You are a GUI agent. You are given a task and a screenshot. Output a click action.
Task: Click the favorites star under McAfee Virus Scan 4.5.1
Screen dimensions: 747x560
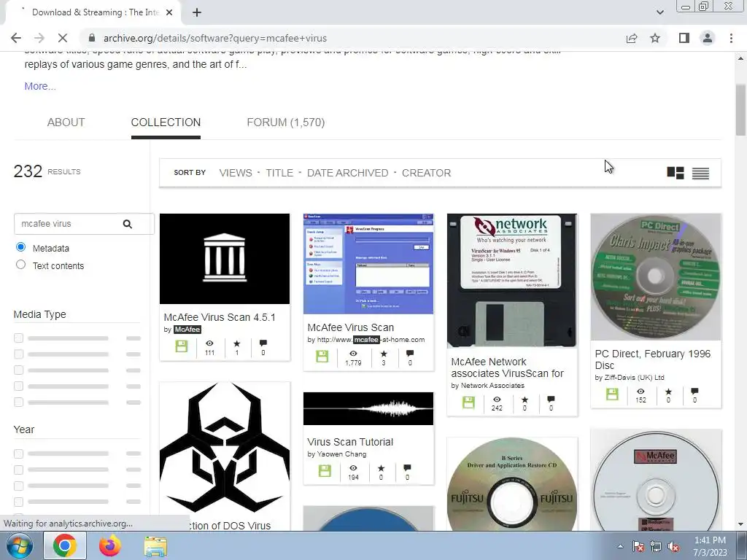[237, 343]
